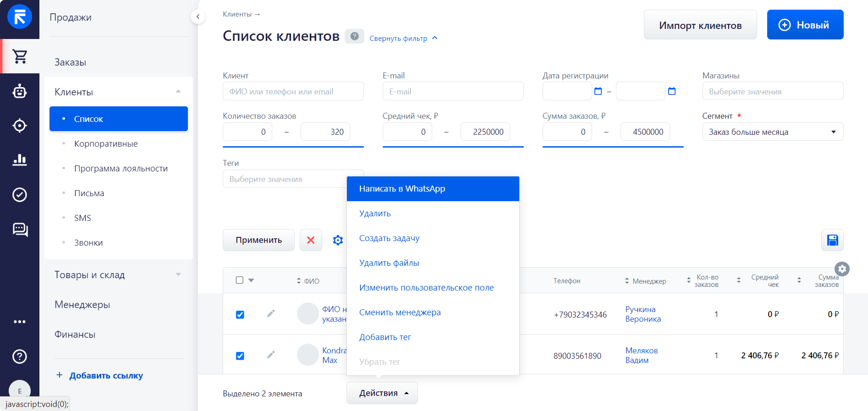The image size is (868, 411).
Task: Open select-all dropdown arrow in header
Action: (251, 280)
